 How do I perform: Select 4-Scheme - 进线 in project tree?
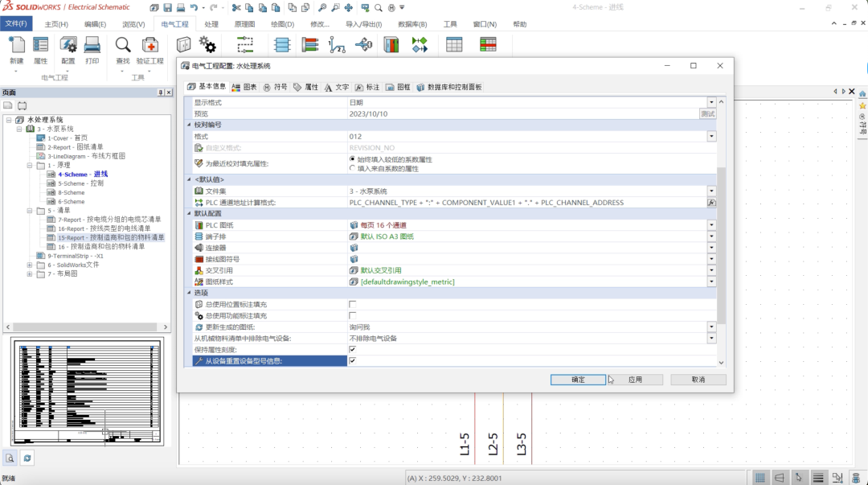[80, 172]
